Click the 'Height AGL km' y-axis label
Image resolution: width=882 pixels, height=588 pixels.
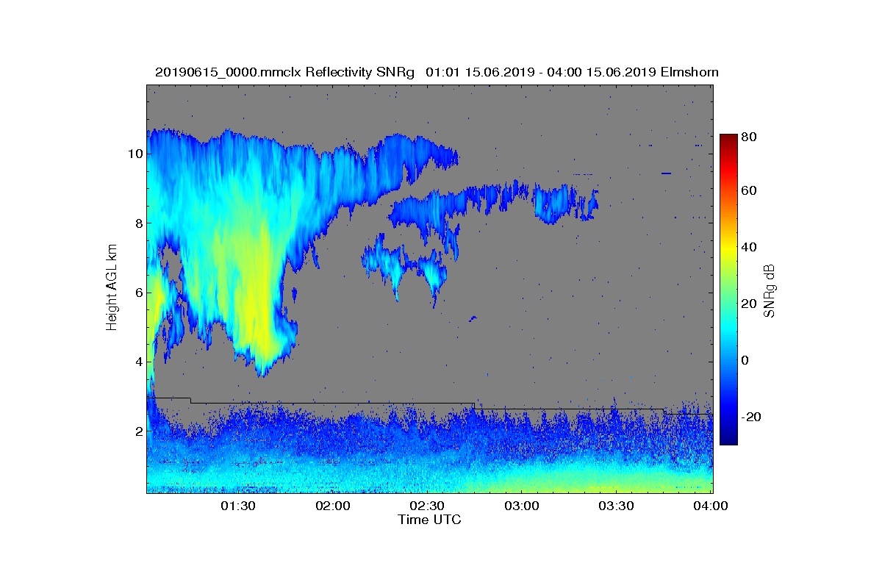point(112,288)
